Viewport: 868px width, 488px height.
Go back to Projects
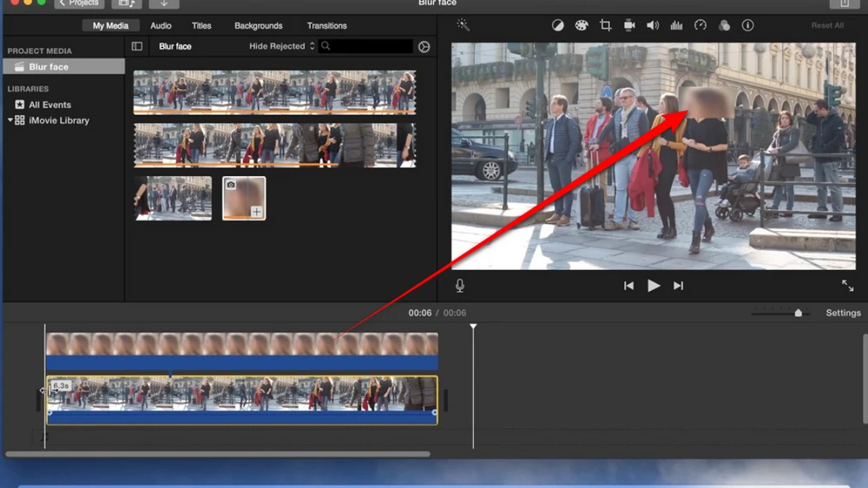point(79,3)
